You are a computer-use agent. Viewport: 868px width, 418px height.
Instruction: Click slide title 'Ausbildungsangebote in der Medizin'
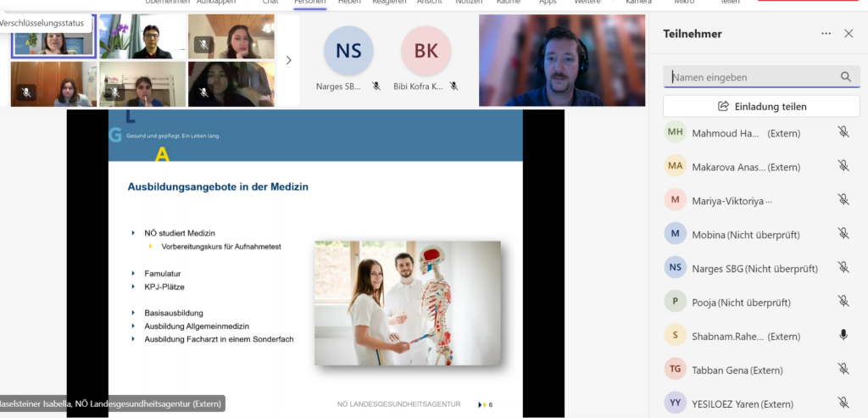click(x=218, y=187)
